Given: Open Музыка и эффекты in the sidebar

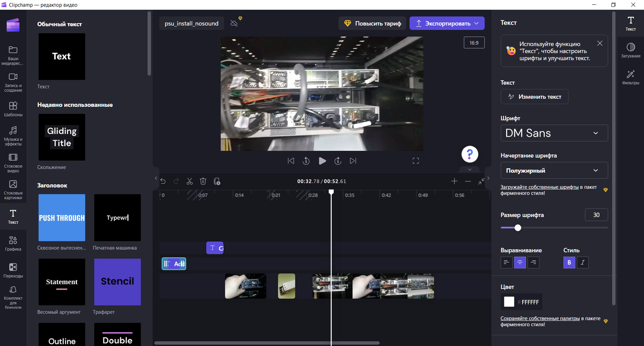Looking at the screenshot, I should click(x=13, y=136).
